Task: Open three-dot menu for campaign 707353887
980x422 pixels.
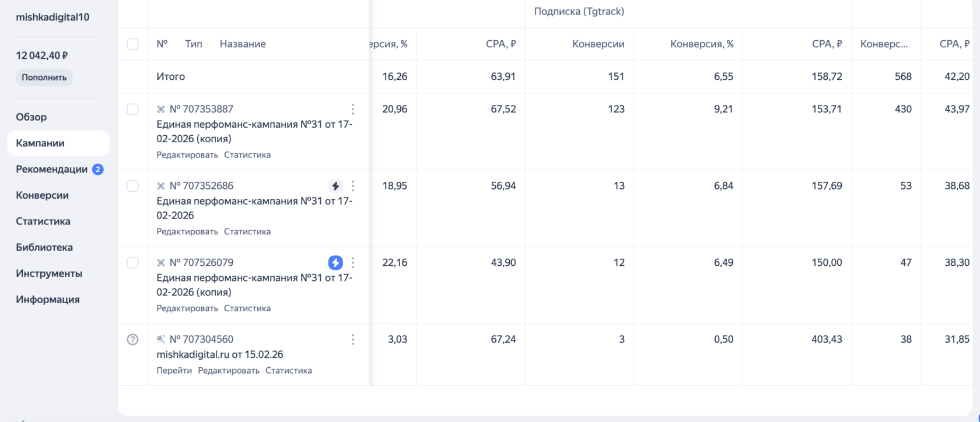Action: (x=353, y=109)
